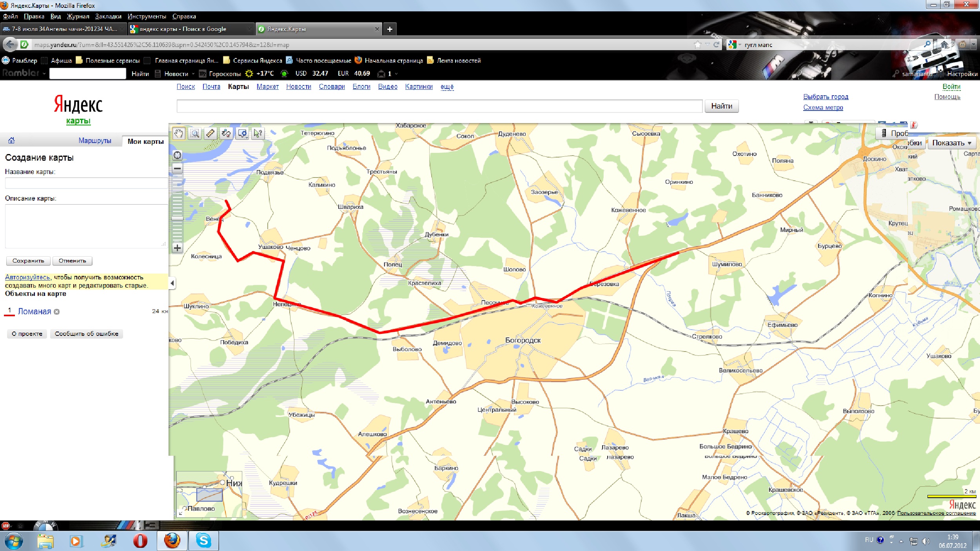Click the locate-me target icon

coord(178,155)
